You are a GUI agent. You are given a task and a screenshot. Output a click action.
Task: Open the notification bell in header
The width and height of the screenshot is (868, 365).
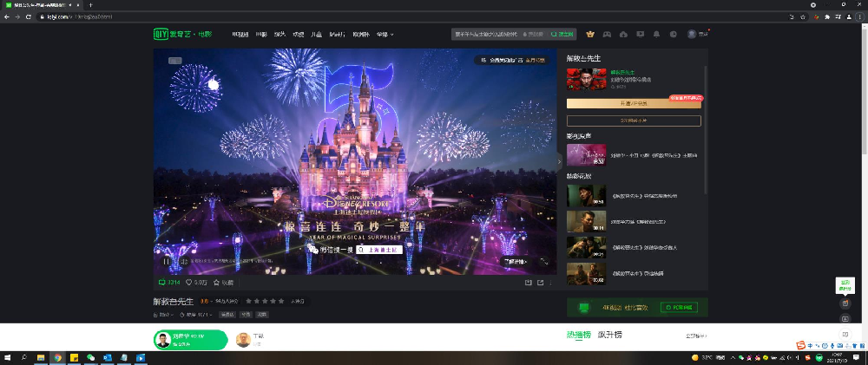[656, 35]
